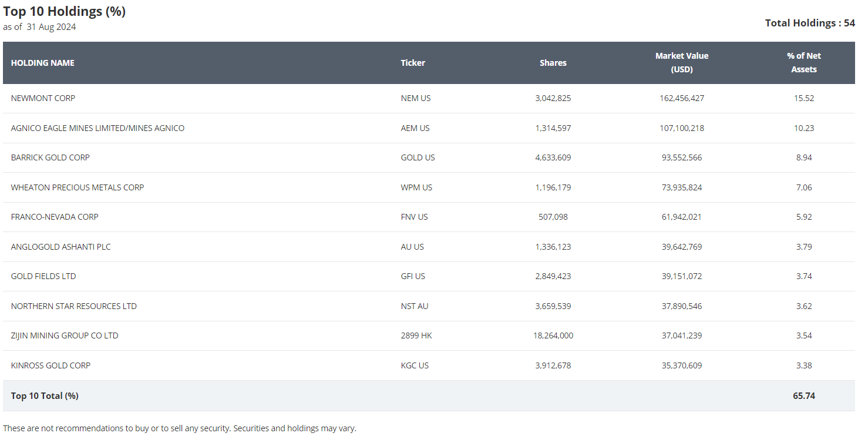Click market value 61,942,021
This screenshot has height=443, width=868.
[682, 217]
